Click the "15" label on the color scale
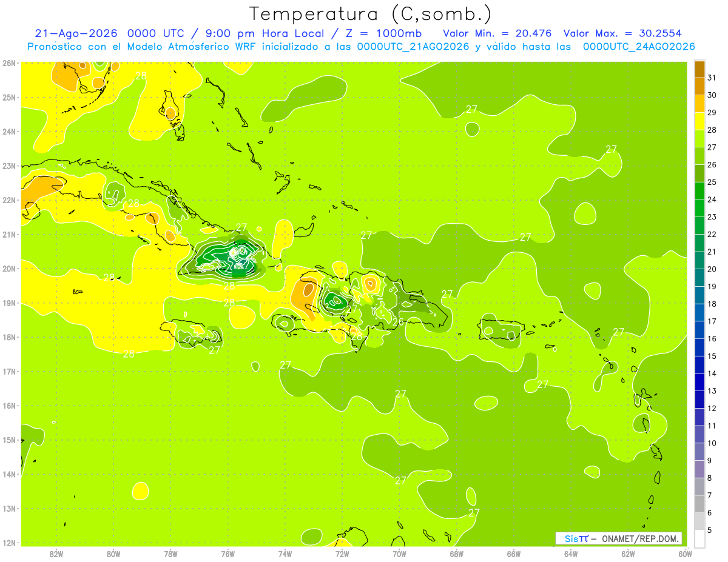The image size is (728, 562). [713, 356]
